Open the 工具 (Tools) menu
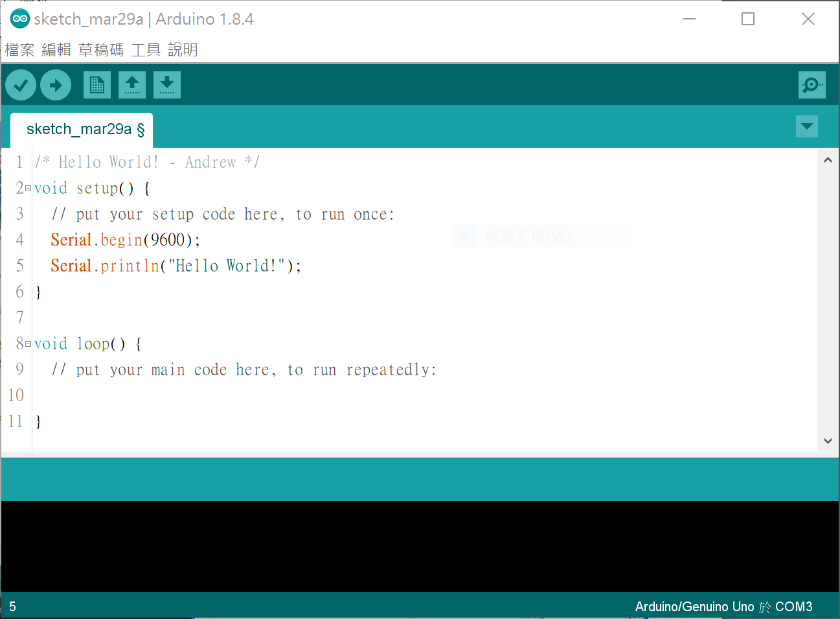840x619 pixels. 146,49
